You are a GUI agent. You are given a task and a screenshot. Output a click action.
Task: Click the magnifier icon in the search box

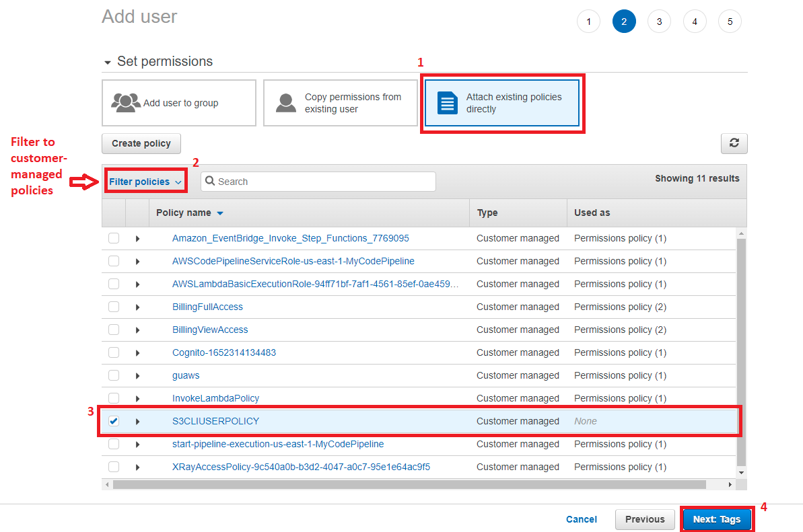click(x=210, y=182)
